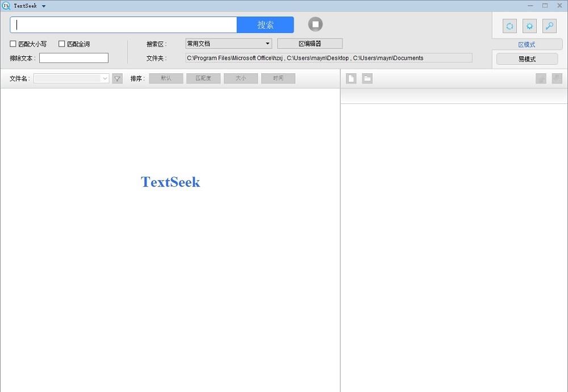Minimize the TextSeek window
Viewport: 568px width, 392px height.
tap(531, 6)
